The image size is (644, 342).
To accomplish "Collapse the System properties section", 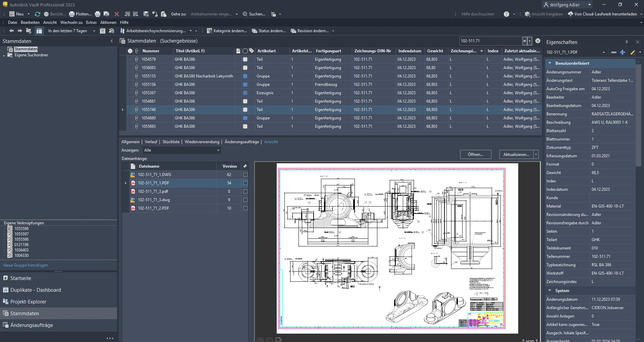I will [x=550, y=291].
